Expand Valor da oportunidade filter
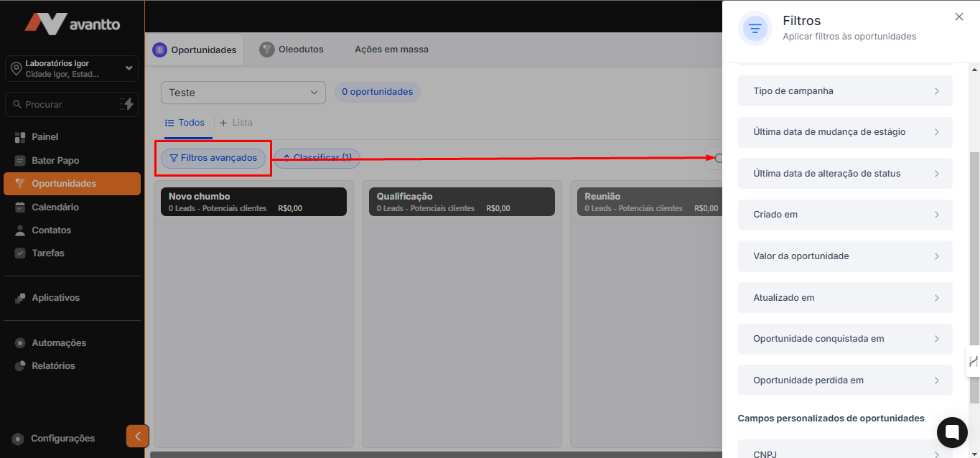This screenshot has width=980, height=458. (x=845, y=256)
